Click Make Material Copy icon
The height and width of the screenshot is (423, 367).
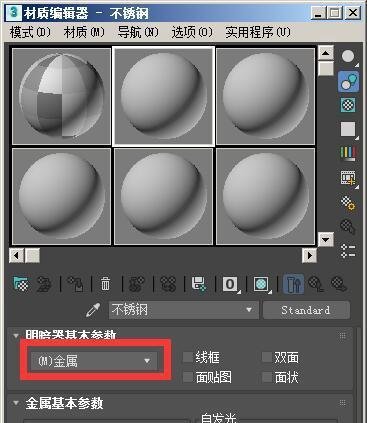pyautogui.click(x=137, y=284)
